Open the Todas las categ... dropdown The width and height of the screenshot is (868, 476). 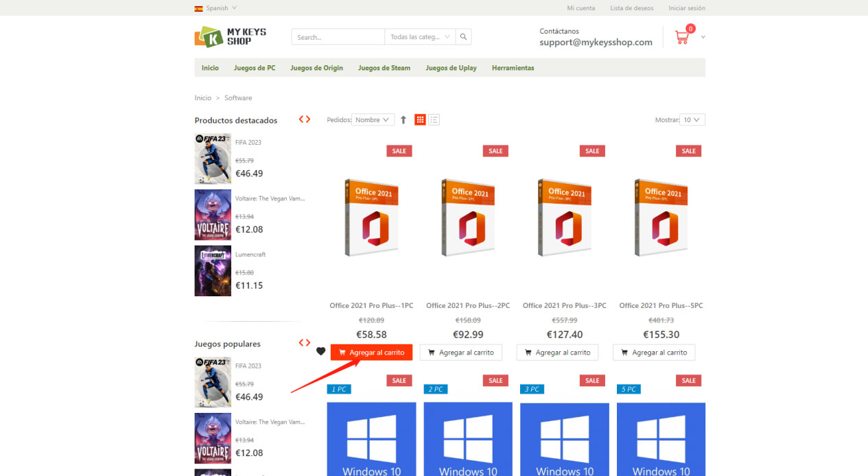coord(420,37)
